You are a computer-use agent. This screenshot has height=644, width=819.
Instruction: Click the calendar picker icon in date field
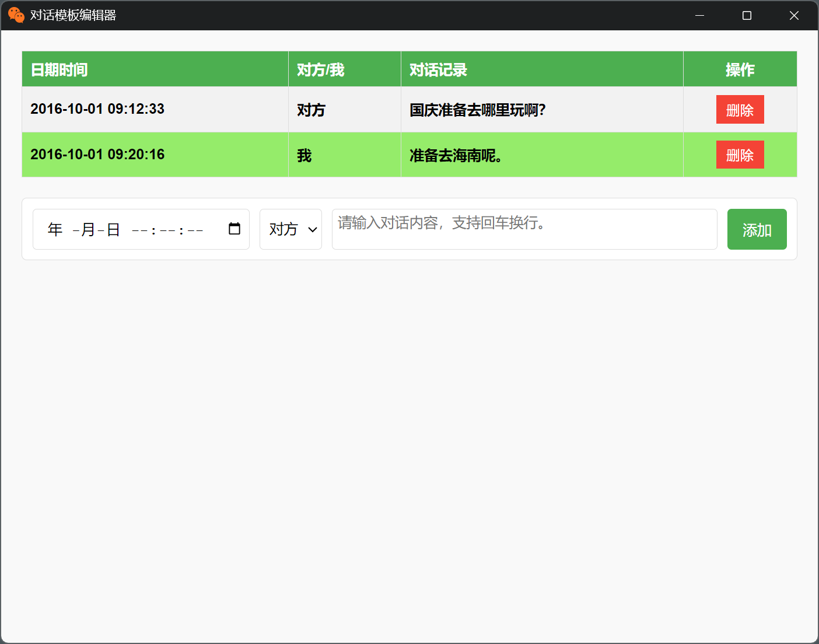235,229
